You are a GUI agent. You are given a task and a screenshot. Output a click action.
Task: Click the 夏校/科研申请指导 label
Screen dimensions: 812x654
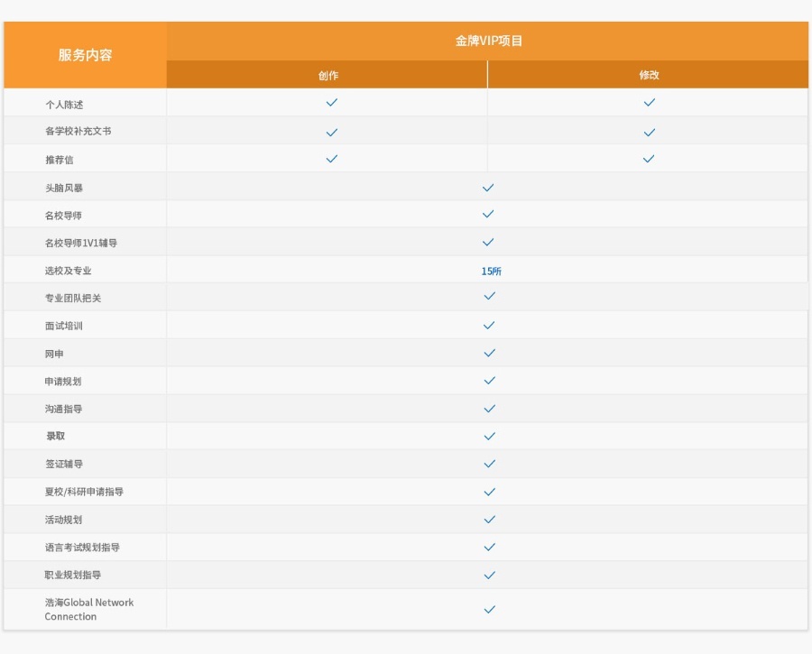click(84, 492)
